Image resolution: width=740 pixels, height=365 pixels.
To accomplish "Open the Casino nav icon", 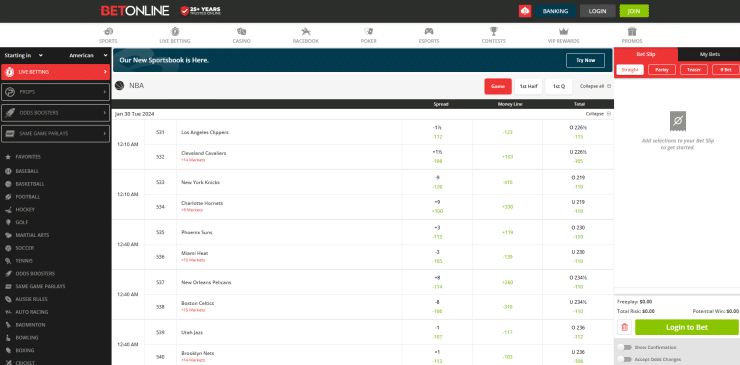I will [x=242, y=32].
